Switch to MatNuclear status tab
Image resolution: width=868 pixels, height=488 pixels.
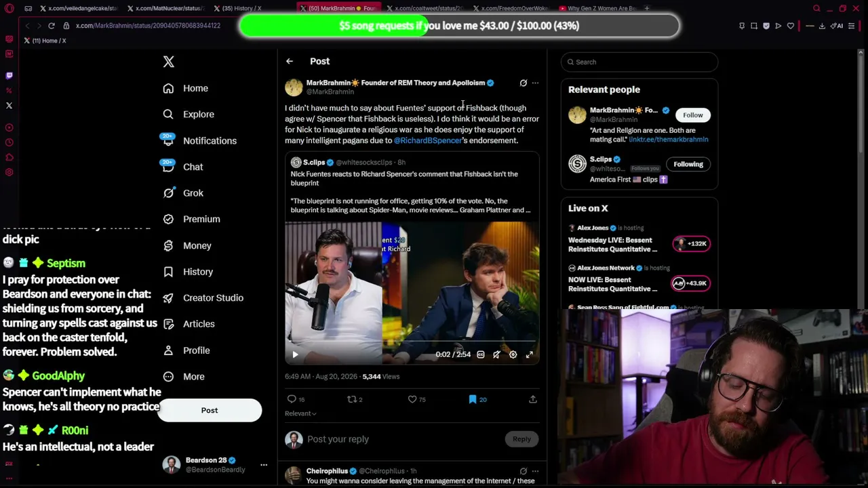tap(166, 8)
